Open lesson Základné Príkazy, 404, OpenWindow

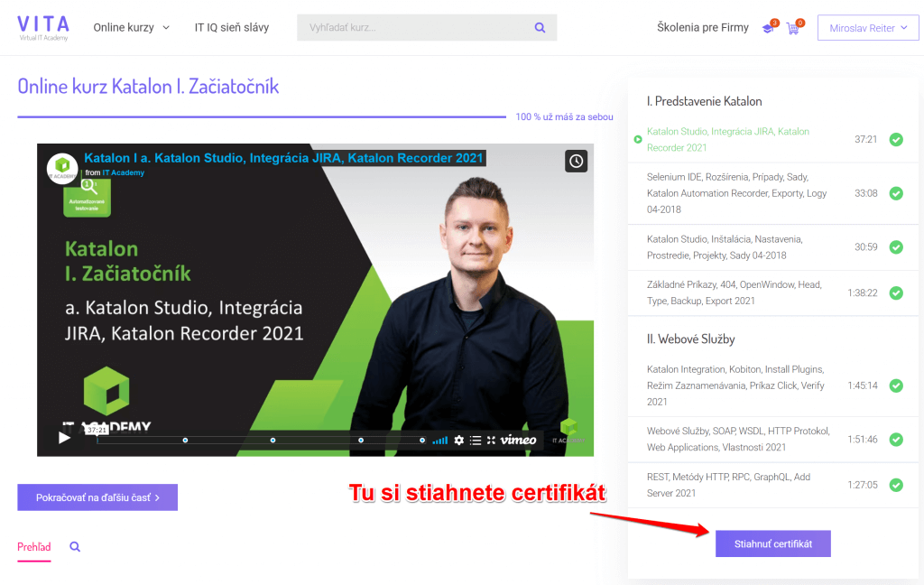pos(735,293)
